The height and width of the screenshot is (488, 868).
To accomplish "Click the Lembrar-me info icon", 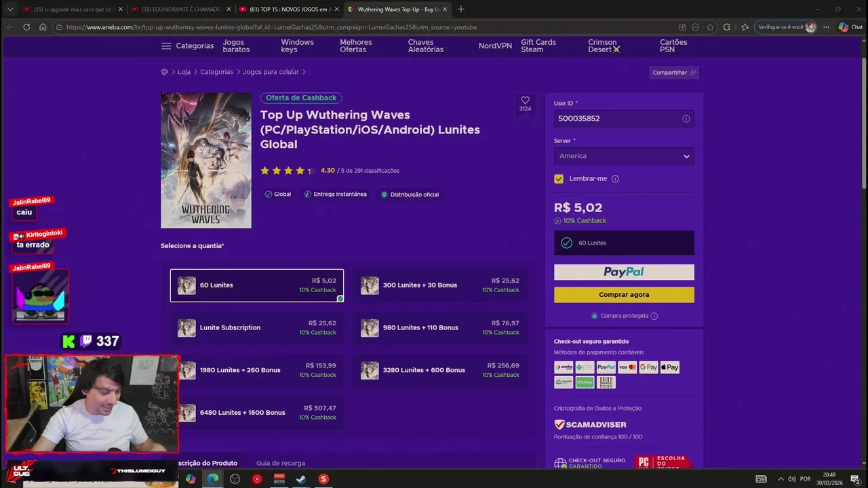I will click(x=615, y=179).
